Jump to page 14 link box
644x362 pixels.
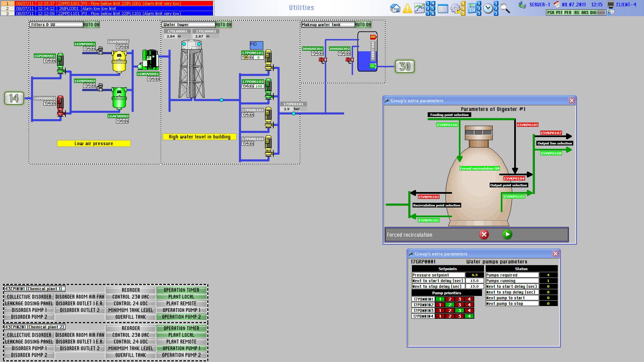pos(14,98)
